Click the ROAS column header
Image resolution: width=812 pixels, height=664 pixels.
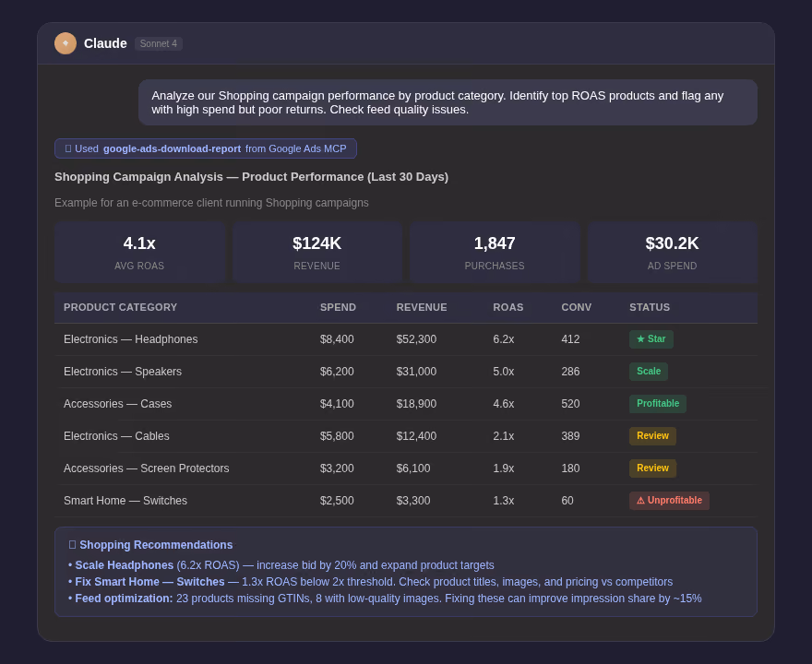point(508,307)
